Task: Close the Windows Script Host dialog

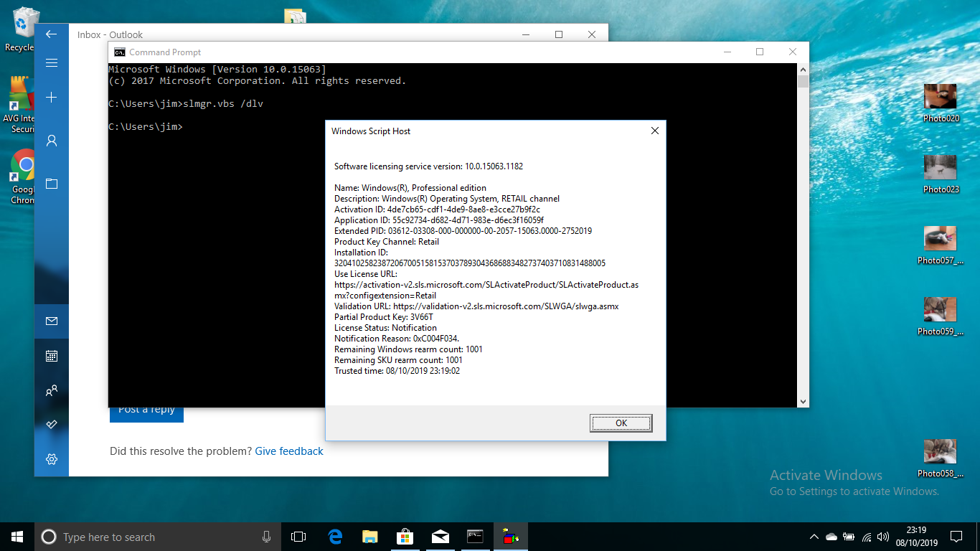Action: pyautogui.click(x=654, y=131)
